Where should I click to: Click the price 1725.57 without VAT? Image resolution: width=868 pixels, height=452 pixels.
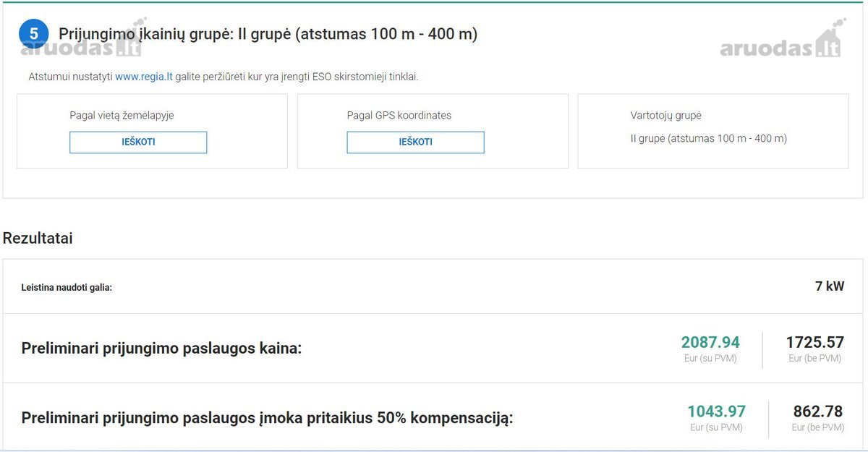[x=815, y=342]
